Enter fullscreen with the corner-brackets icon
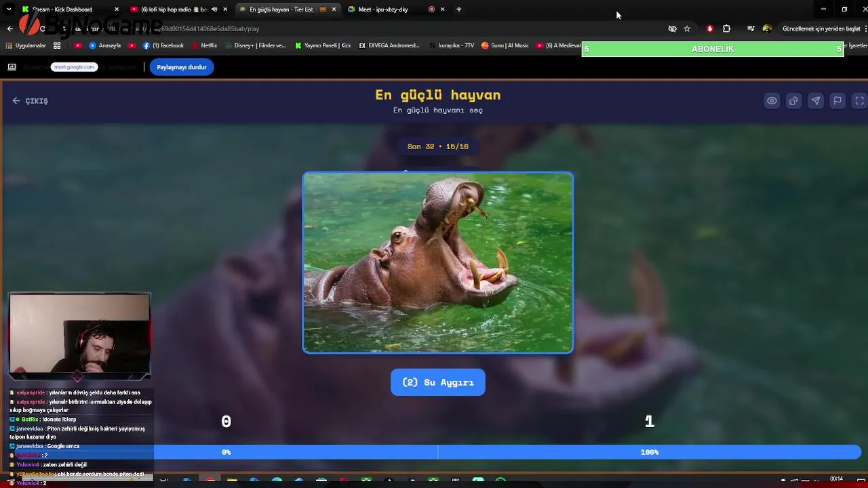 coord(859,101)
